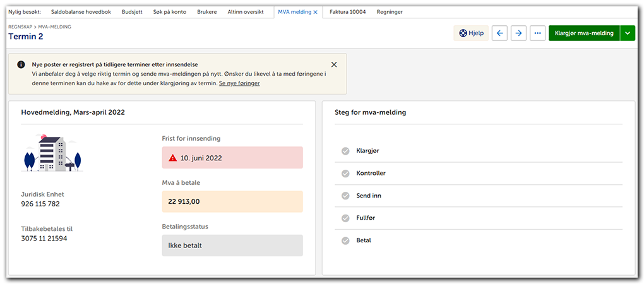Open the three-dots more options menu
Viewport: 644px width, 284px height.
coord(537,33)
